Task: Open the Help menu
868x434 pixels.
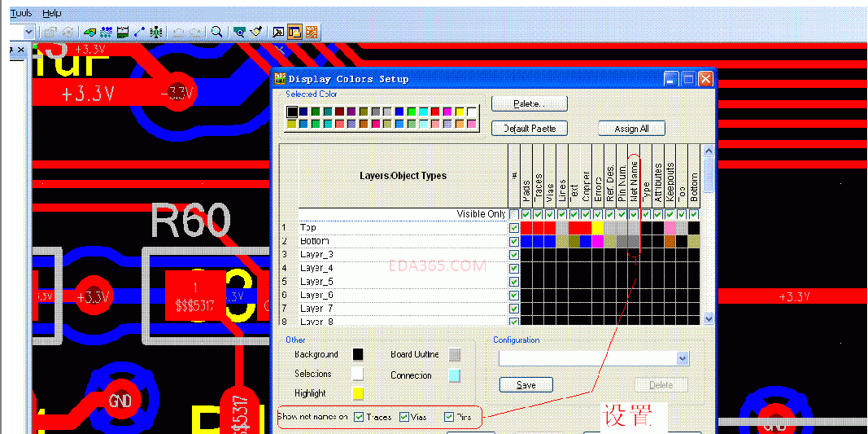Action: coord(51,14)
